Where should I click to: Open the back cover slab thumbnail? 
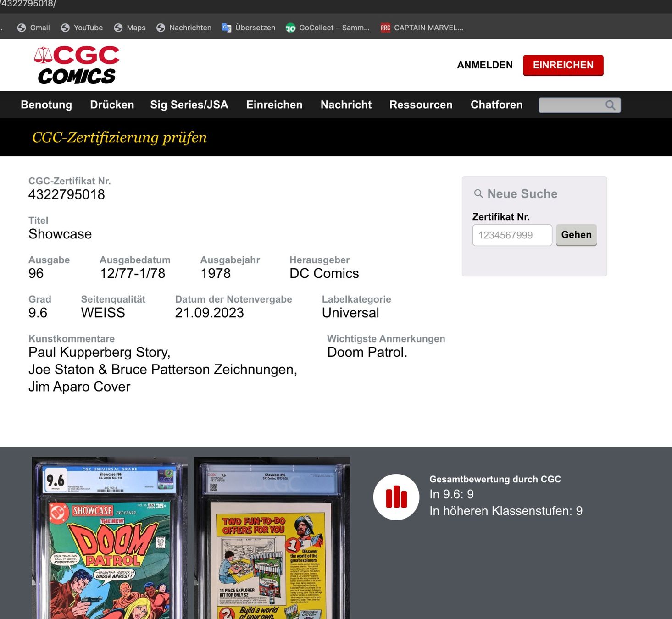272,538
